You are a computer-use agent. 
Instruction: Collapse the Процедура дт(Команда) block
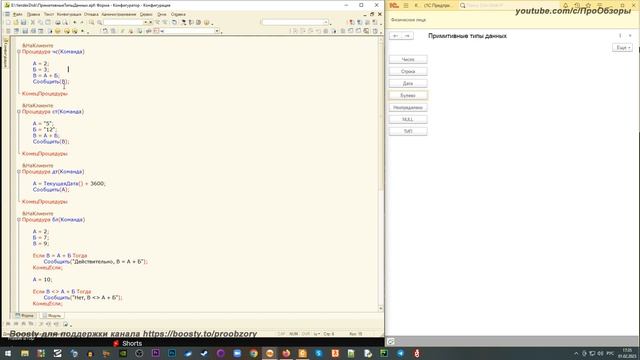tap(19, 172)
